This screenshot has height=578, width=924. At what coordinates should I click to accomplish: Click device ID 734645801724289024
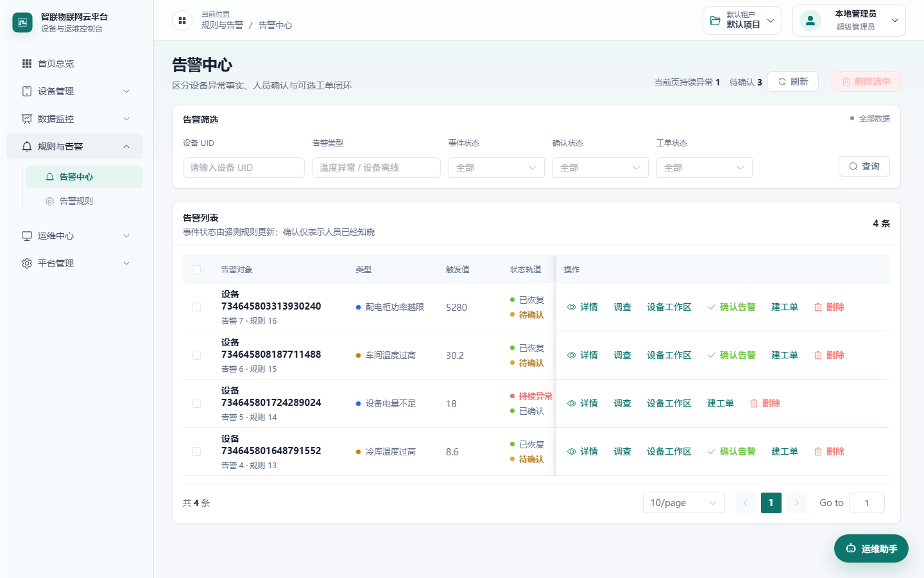271,403
